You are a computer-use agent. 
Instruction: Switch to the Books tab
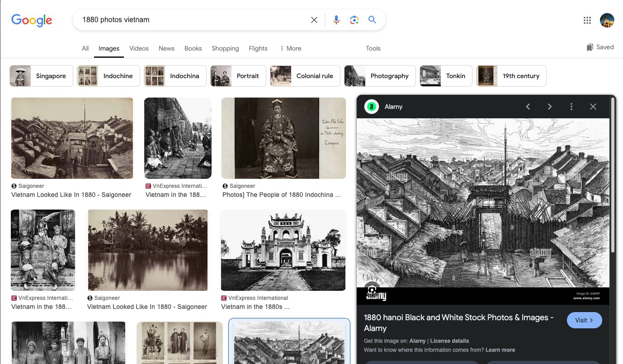[x=193, y=48]
